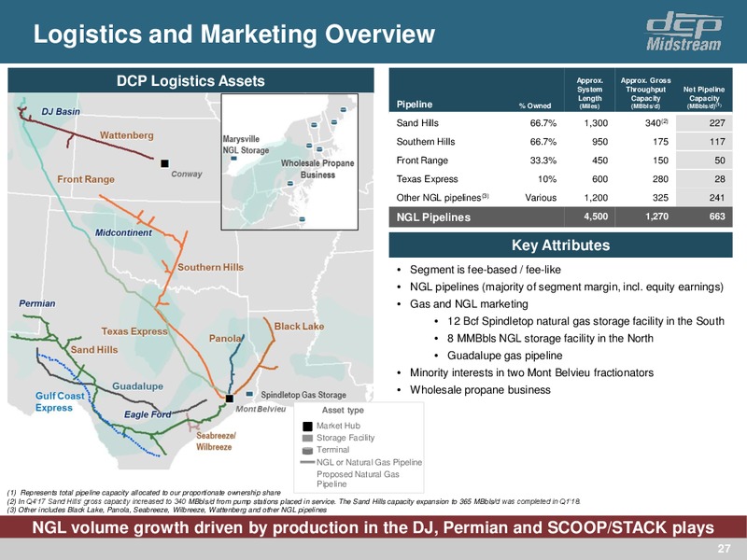Select the Other NGL pipelines row name
The height and width of the screenshot is (560, 747).
coord(443,197)
